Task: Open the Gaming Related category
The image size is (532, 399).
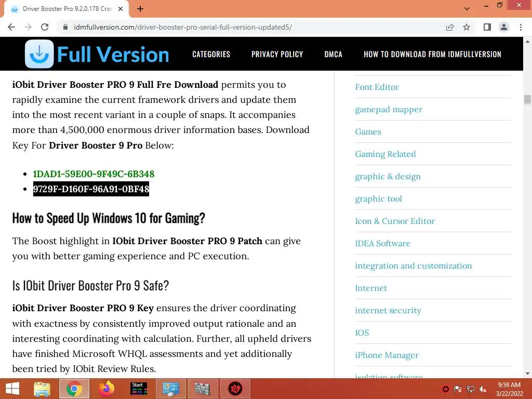Action: [x=385, y=154]
